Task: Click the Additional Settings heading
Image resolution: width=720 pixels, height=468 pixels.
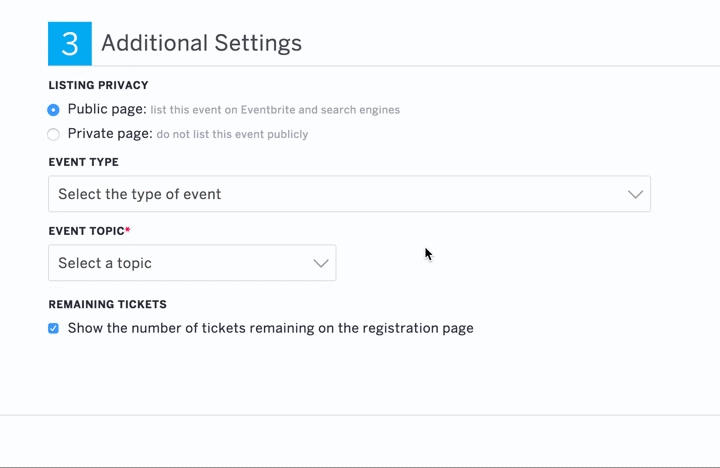Action: 201,43
